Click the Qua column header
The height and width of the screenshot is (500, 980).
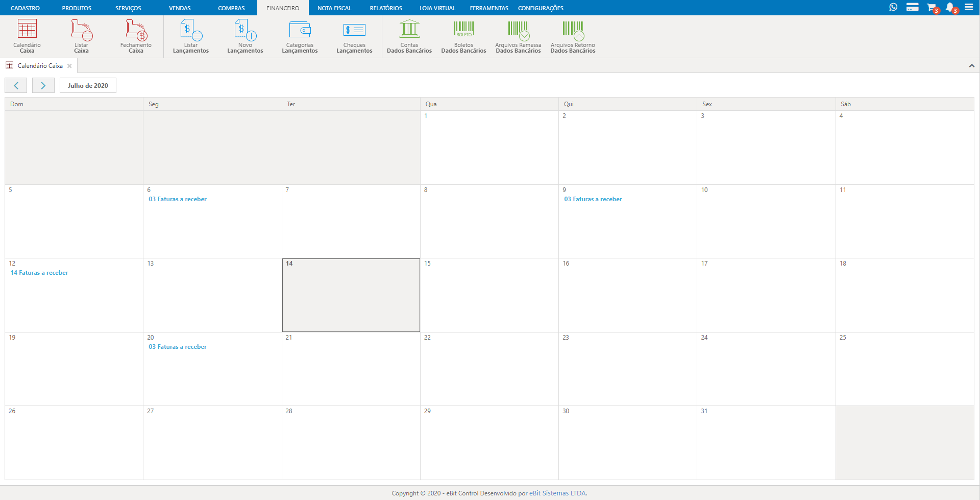(489, 104)
